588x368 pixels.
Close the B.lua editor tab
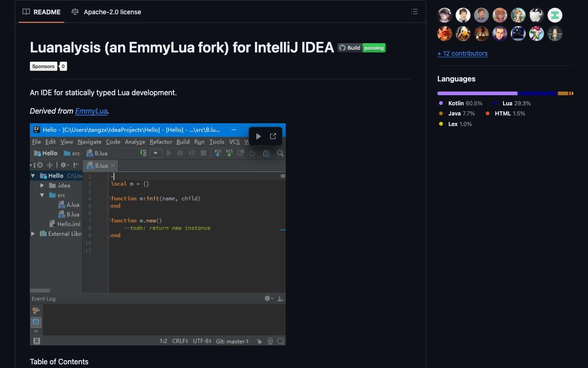[113, 166]
